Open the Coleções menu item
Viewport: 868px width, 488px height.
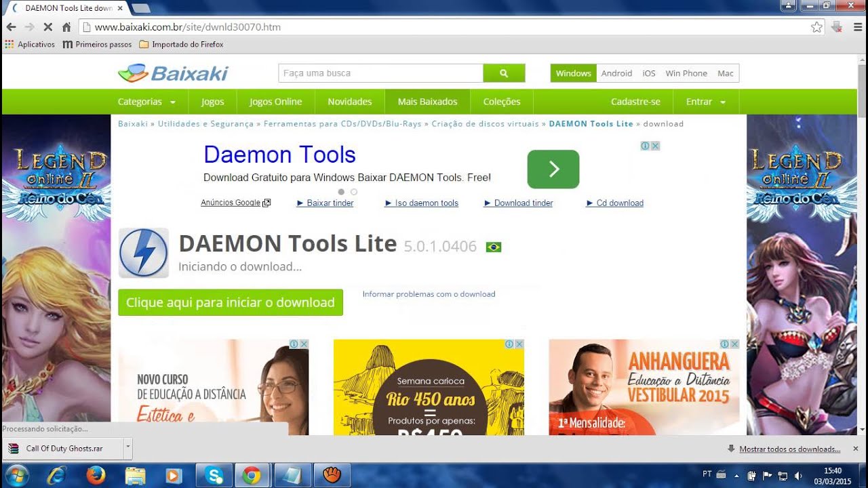(x=502, y=102)
